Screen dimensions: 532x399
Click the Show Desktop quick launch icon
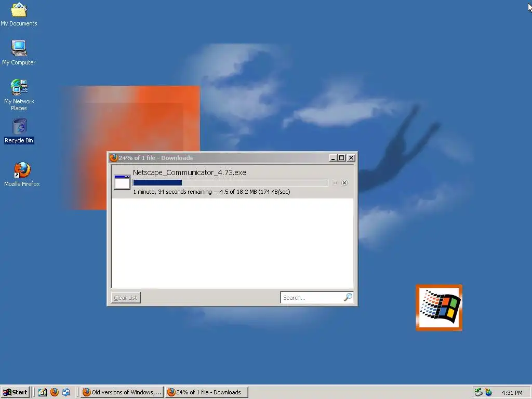[43, 392]
